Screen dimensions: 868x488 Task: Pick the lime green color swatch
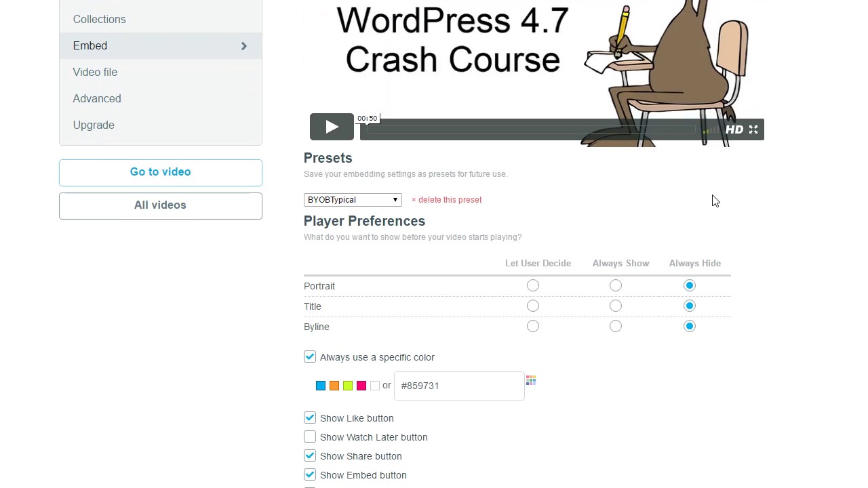(x=348, y=386)
